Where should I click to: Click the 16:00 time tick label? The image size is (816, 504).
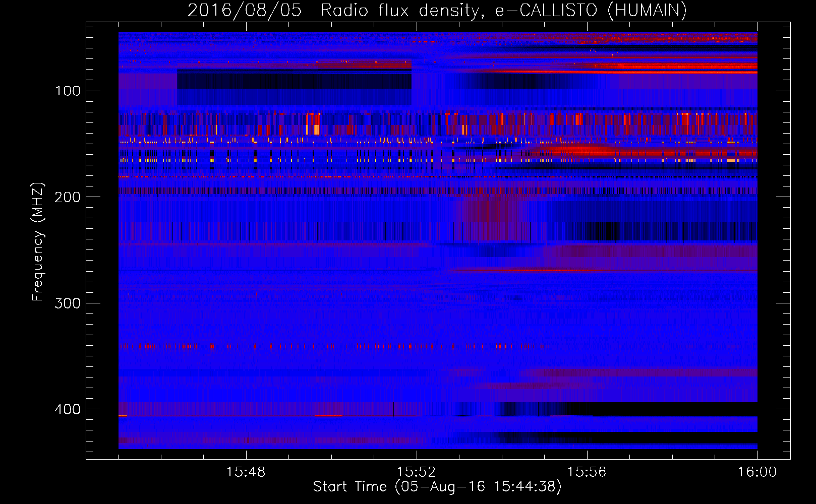[757, 472]
